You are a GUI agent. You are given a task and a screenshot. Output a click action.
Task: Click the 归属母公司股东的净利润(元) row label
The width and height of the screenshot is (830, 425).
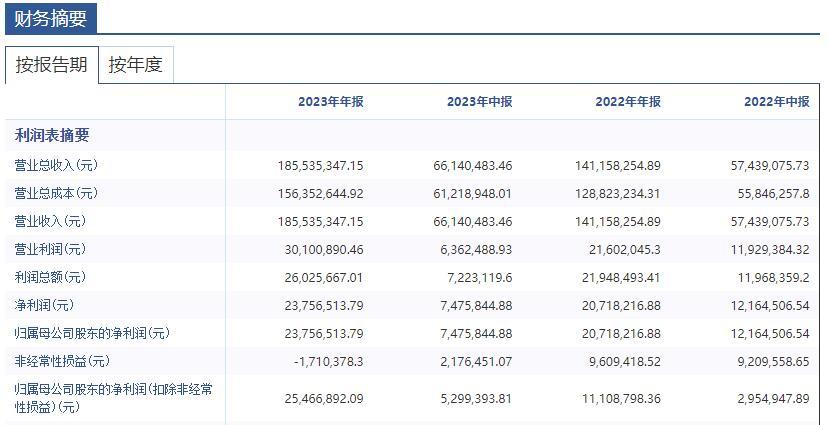click(92, 333)
